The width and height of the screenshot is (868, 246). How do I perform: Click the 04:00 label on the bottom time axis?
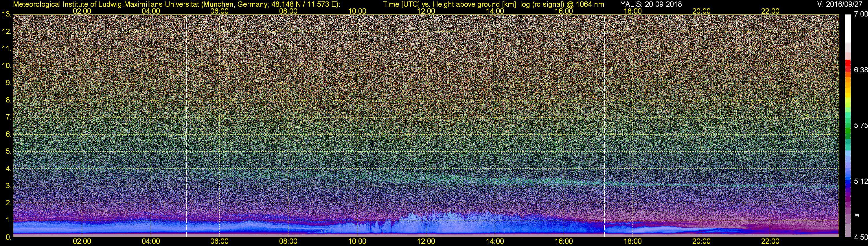[x=151, y=241]
